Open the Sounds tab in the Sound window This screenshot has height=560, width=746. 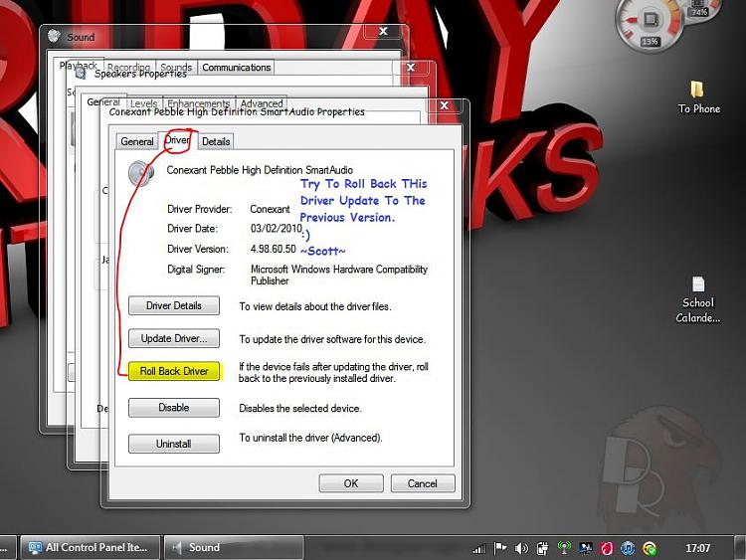coord(176,67)
